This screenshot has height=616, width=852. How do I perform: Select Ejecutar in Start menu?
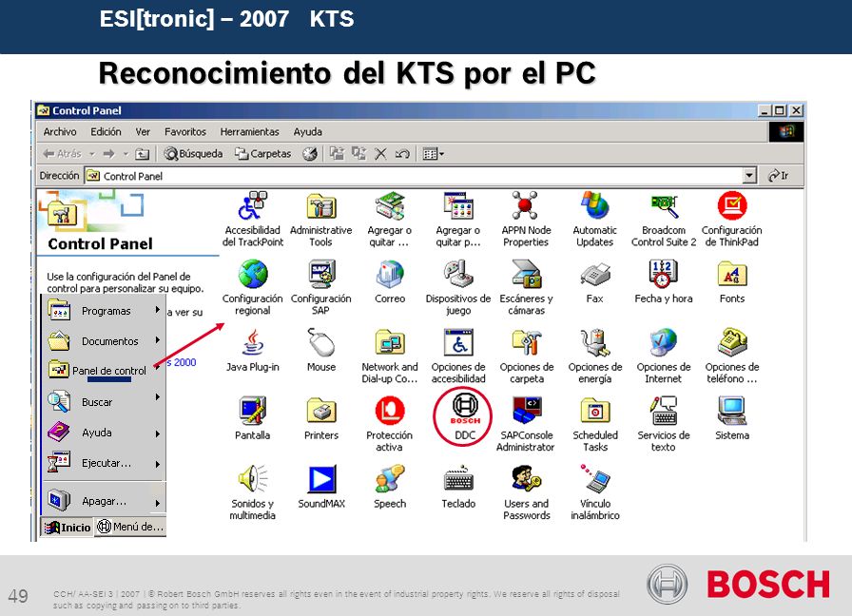[104, 463]
